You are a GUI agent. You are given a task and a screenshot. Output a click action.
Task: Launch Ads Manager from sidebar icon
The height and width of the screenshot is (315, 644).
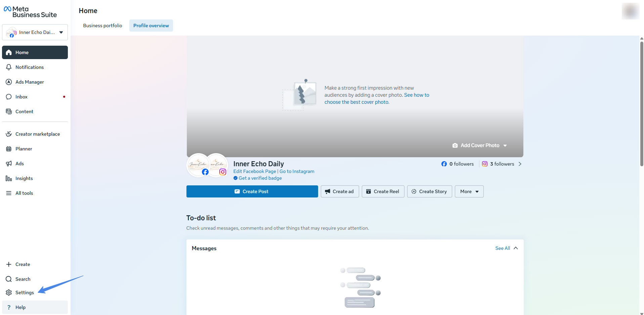tap(9, 82)
